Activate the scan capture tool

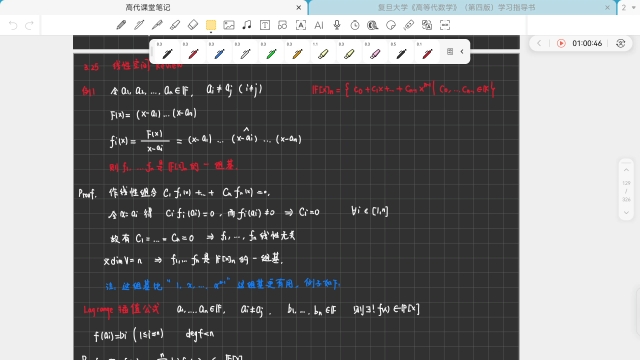445,25
